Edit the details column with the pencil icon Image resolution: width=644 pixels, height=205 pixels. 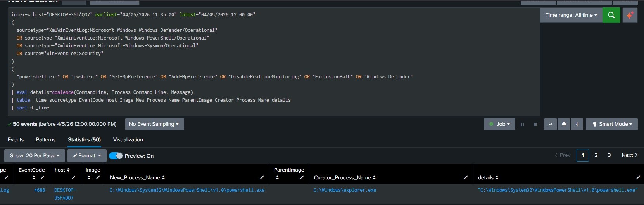pyautogui.click(x=638, y=177)
